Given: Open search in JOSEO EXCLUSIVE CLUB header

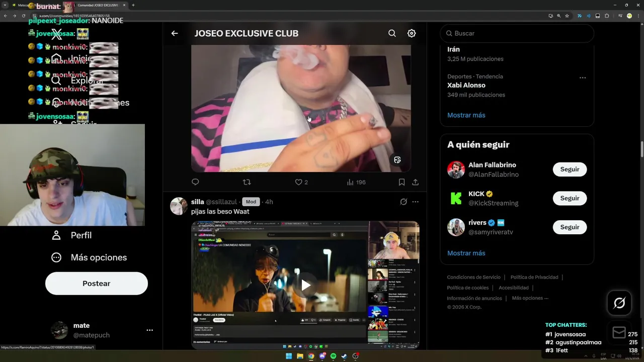Looking at the screenshot, I should [392, 33].
